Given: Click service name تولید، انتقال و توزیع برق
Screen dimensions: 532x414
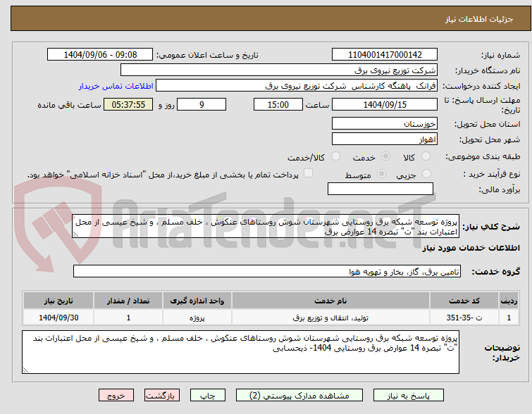Looking at the screenshot, I should (330, 318).
